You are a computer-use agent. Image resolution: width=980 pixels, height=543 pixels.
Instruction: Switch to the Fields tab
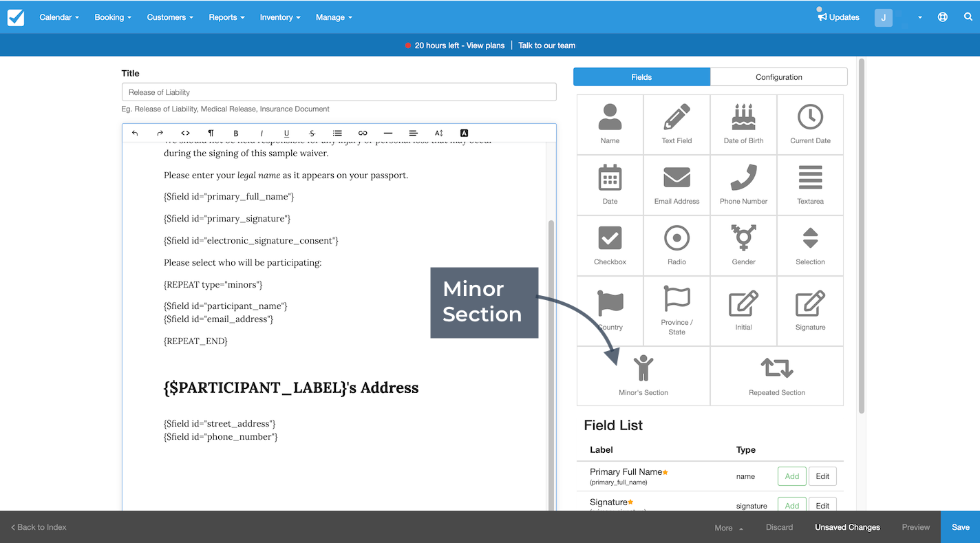click(x=641, y=77)
